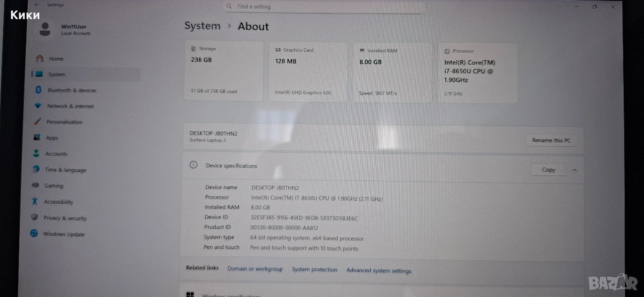Click the Win11User profile avatar

point(45,29)
